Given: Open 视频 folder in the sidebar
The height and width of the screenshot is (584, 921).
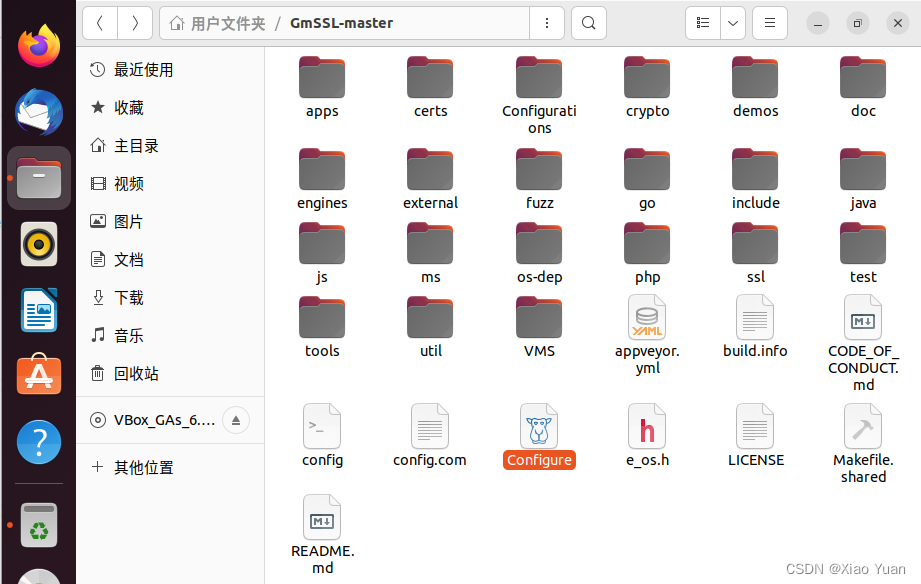Looking at the screenshot, I should [x=170, y=184].
